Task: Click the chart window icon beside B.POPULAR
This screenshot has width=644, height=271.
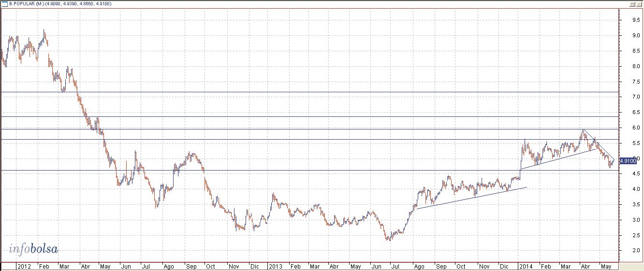Action: 5,3
